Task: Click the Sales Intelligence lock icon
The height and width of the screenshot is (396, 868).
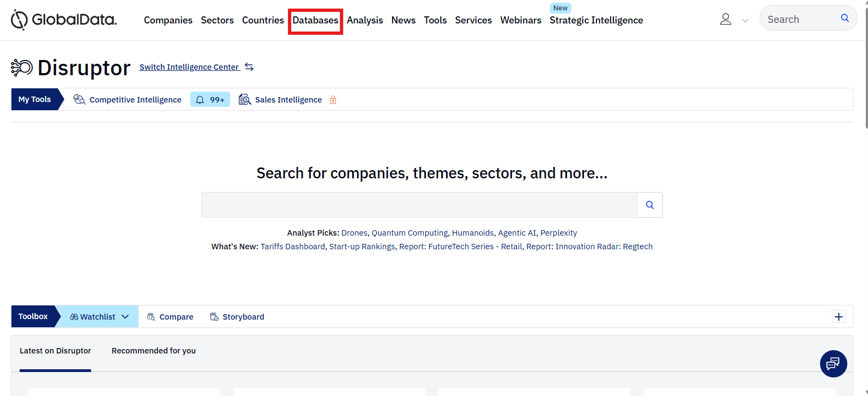Action: click(333, 100)
